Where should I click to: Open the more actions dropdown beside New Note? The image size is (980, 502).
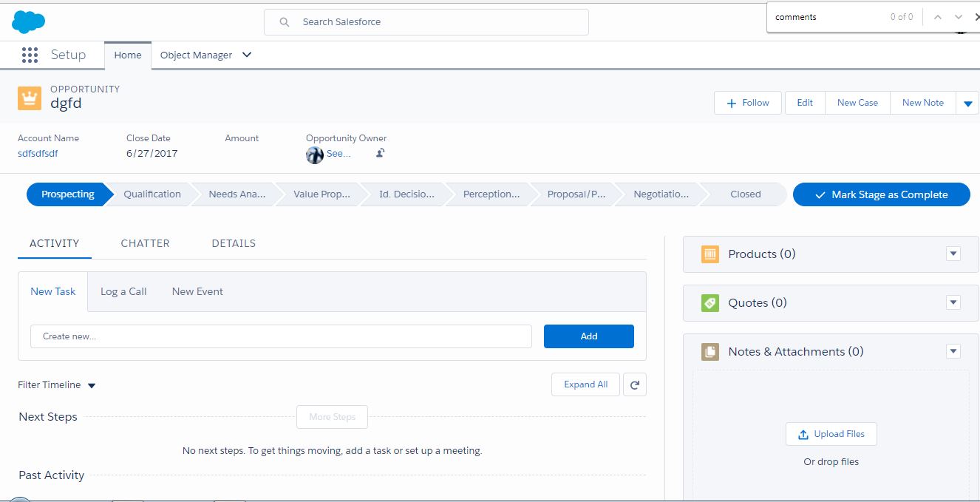pos(967,103)
